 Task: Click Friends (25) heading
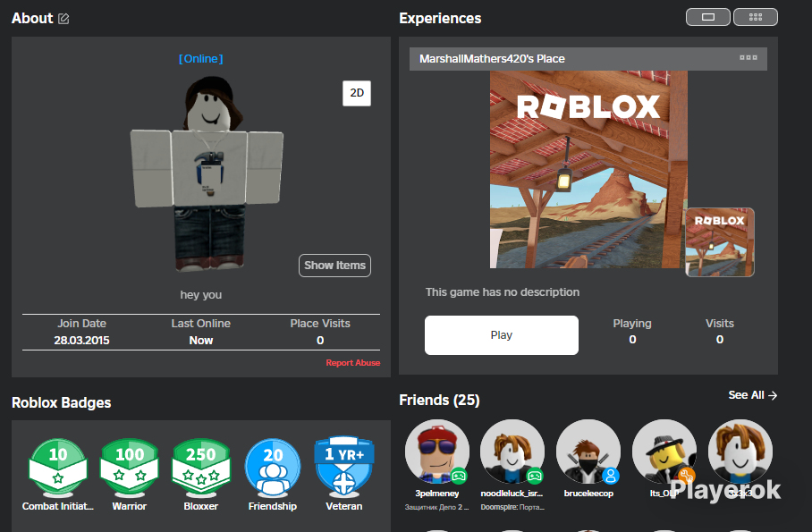(x=439, y=400)
